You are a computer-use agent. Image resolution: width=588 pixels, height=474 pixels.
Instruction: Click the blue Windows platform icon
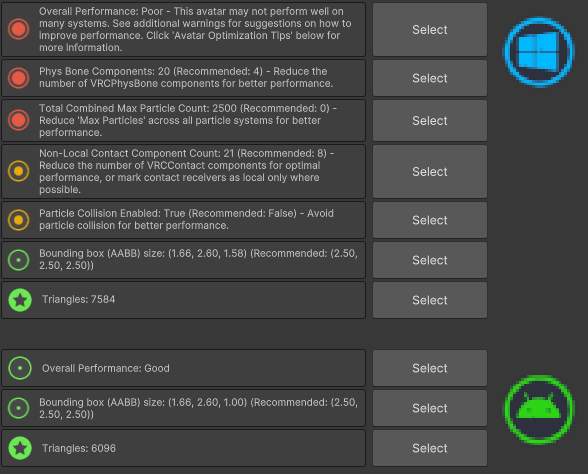(538, 52)
